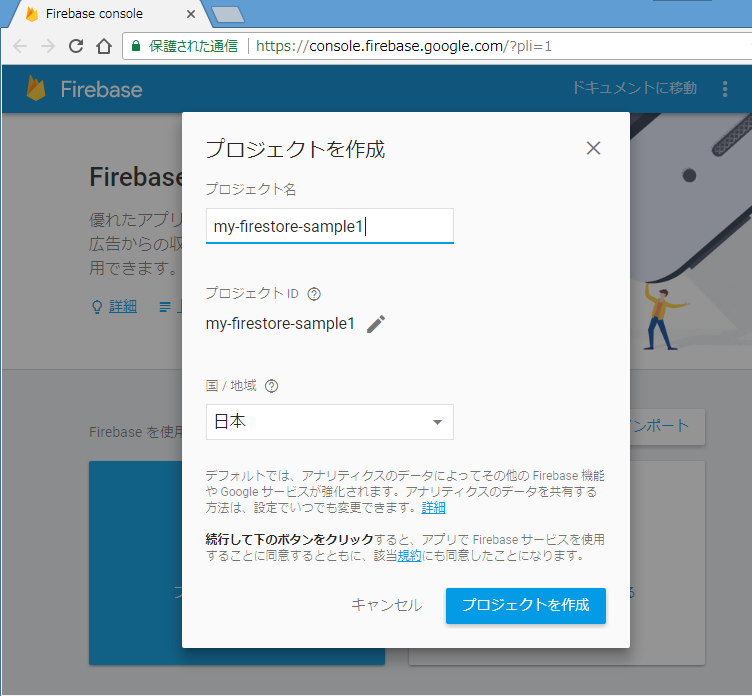This screenshot has width=752, height=696.
Task: Click the lightbulb icon beside 詳細
Action: [x=97, y=307]
